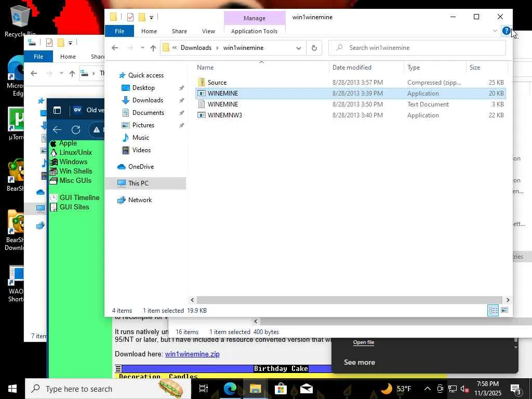This screenshot has width=532, height=399.
Task: Open the Share ribbon tab
Action: click(179, 31)
